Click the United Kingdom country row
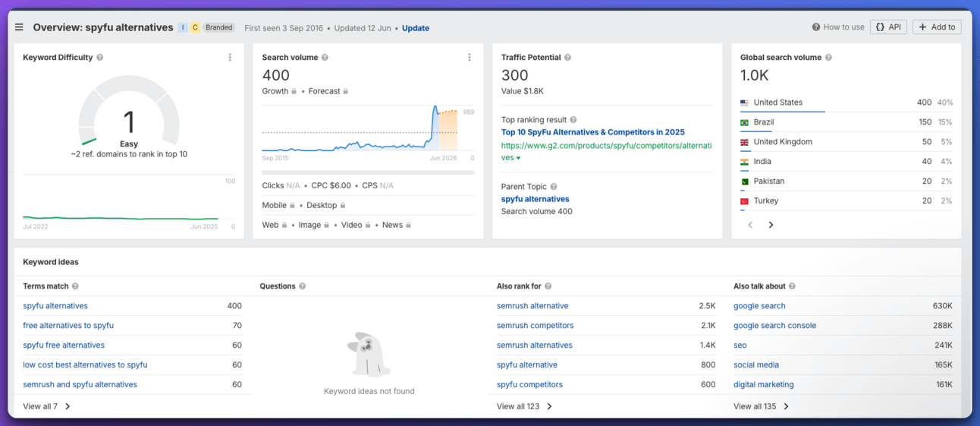The image size is (980, 426). coord(847,142)
